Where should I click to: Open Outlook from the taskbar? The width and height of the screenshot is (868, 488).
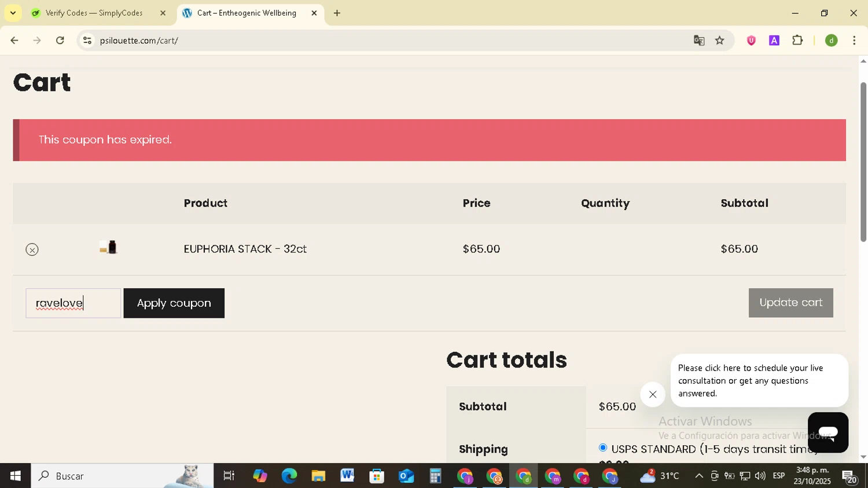tap(406, 476)
